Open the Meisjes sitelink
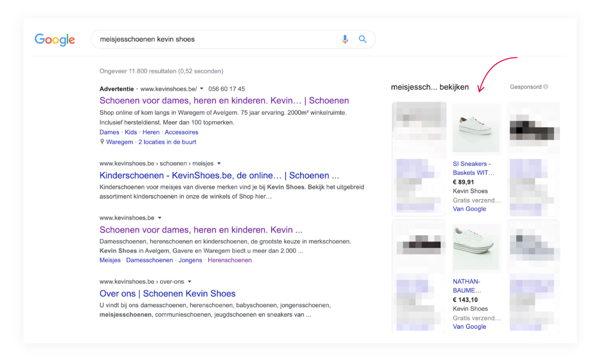This screenshot has height=364, width=596. point(110,260)
